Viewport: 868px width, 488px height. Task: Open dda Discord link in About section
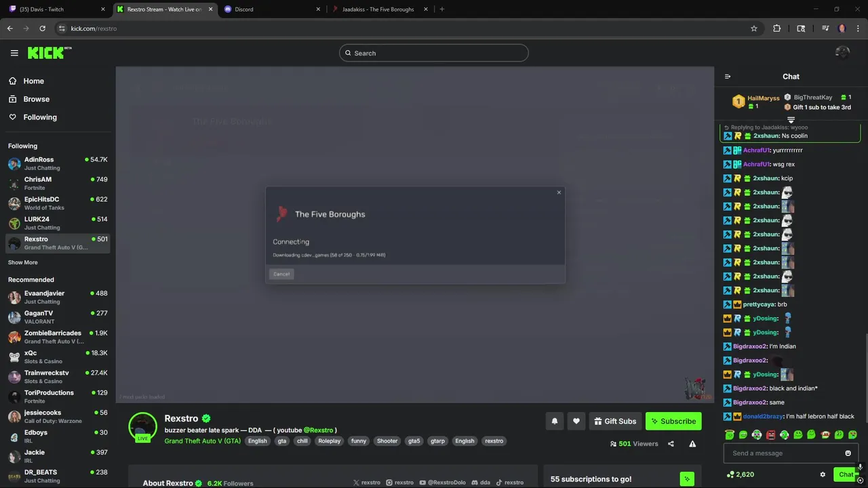coord(480,483)
